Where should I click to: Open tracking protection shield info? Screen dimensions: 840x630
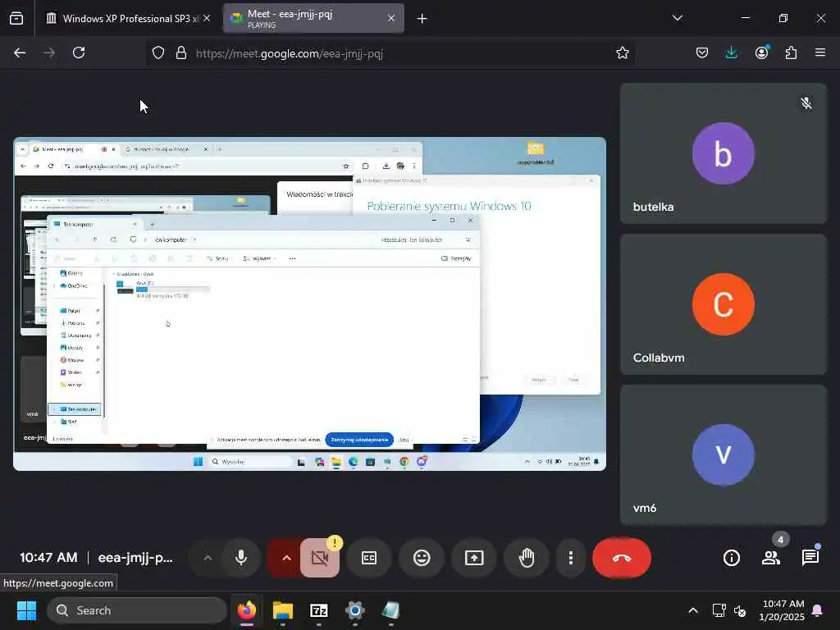tap(158, 52)
